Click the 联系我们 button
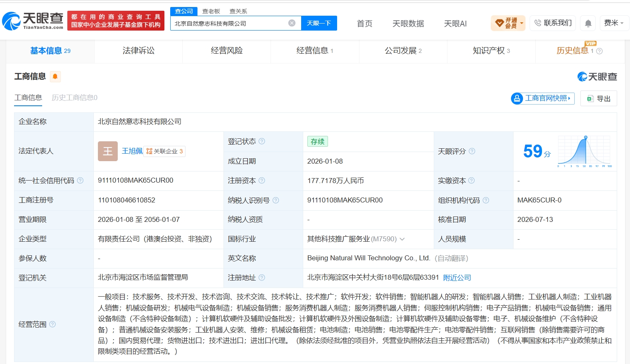 (553, 23)
